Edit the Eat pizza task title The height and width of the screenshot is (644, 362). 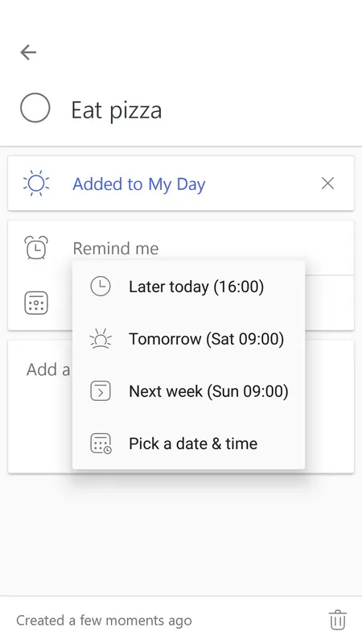pos(117,110)
